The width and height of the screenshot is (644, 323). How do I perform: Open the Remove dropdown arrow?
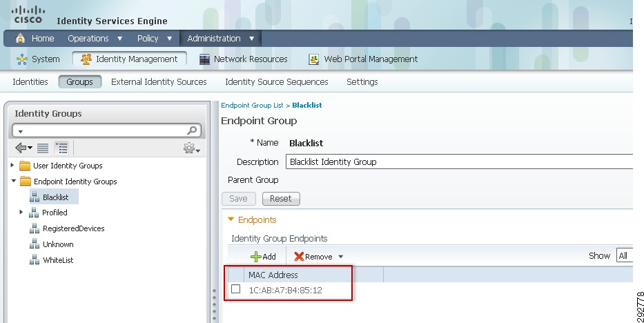pyautogui.click(x=340, y=257)
